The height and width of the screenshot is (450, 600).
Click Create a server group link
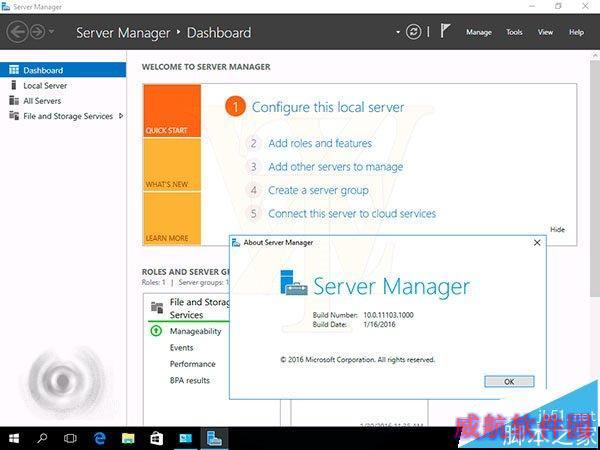point(318,190)
